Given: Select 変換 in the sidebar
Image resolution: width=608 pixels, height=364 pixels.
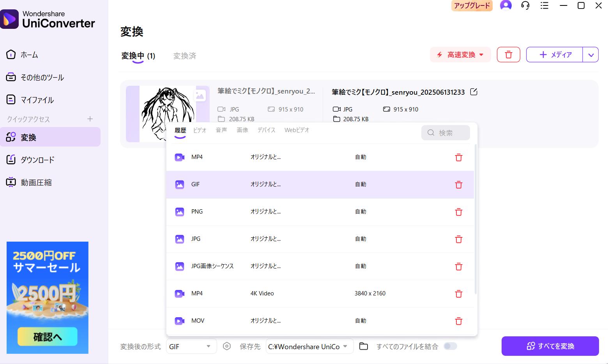Looking at the screenshot, I should click(x=50, y=137).
